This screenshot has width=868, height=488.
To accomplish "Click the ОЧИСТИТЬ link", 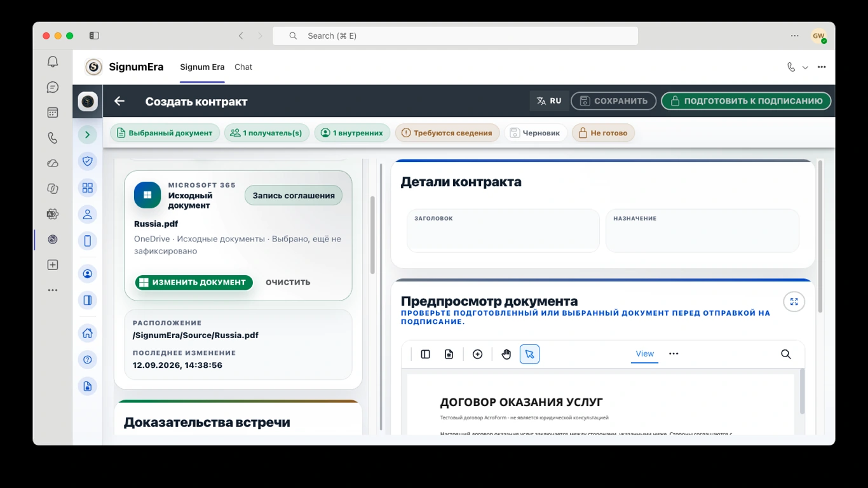I will click(288, 283).
